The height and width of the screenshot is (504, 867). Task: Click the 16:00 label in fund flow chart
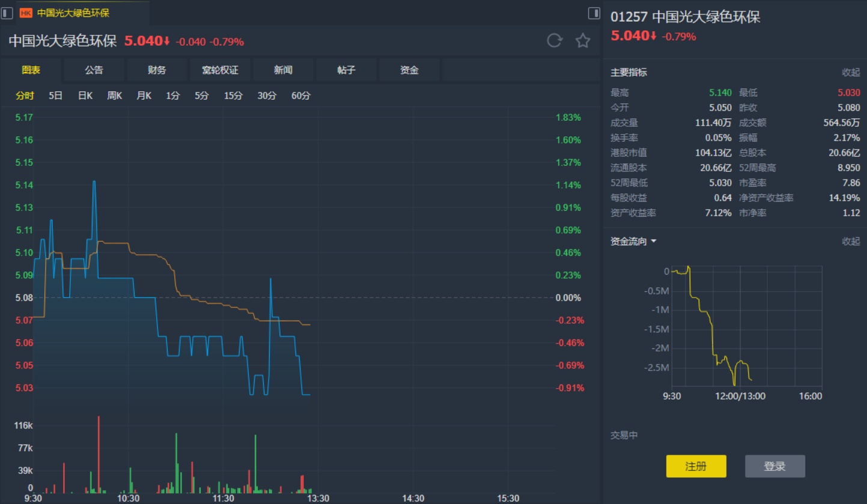coord(811,396)
